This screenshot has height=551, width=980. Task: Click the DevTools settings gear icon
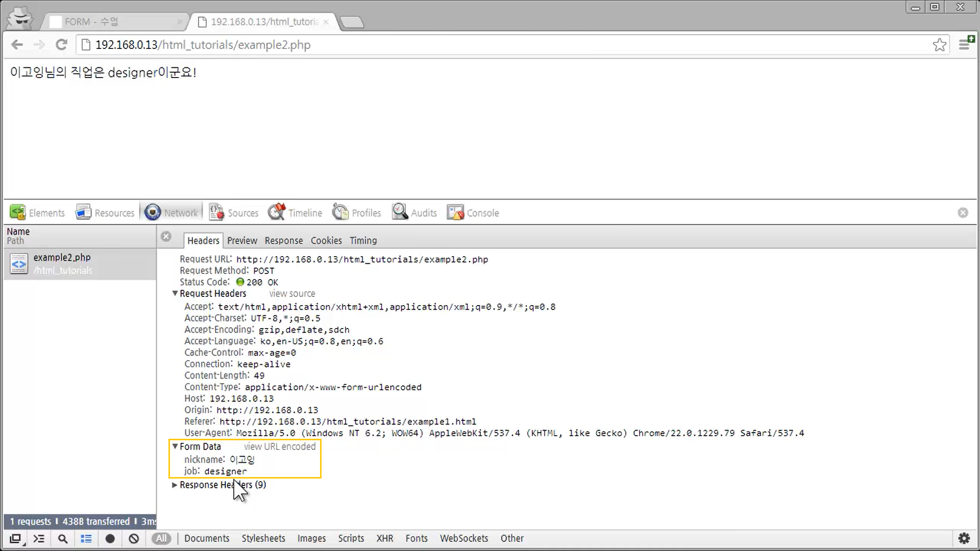pyautogui.click(x=964, y=538)
